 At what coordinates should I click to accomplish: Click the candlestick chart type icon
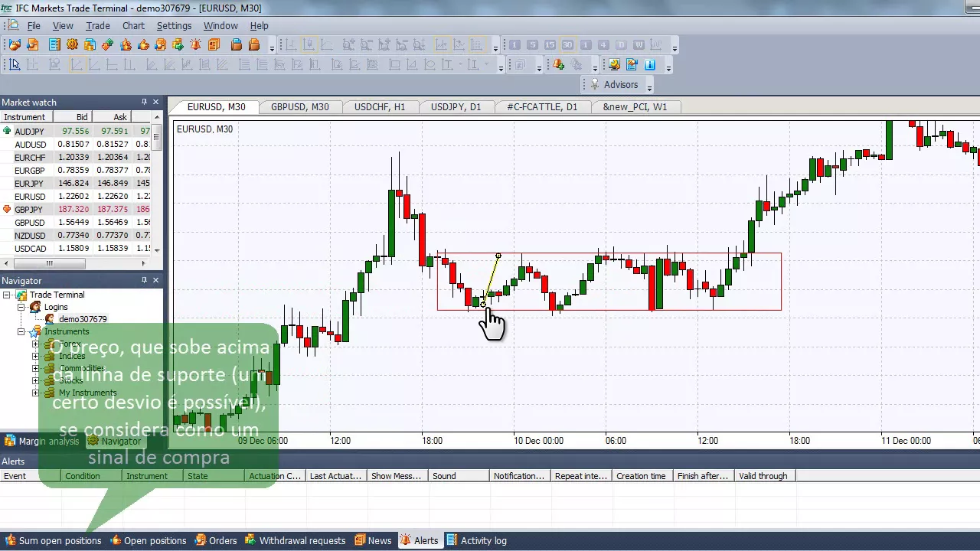click(x=309, y=45)
